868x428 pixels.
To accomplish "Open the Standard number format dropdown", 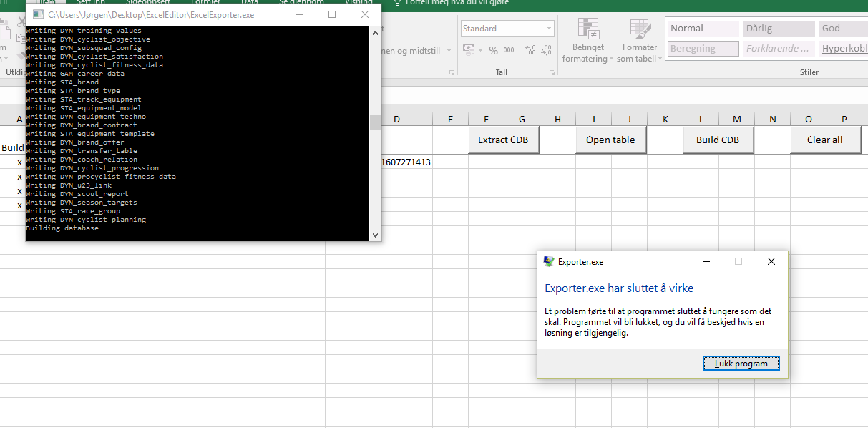I will tap(549, 29).
